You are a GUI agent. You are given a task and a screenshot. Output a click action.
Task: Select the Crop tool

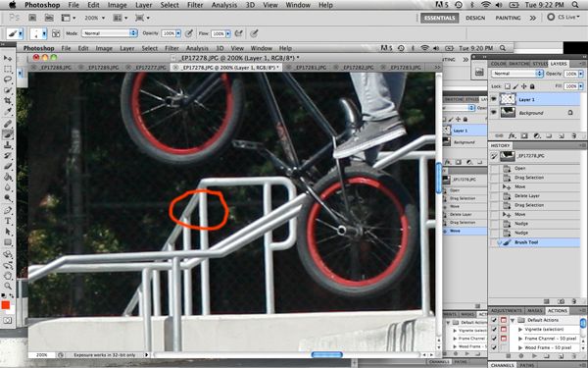[8, 101]
